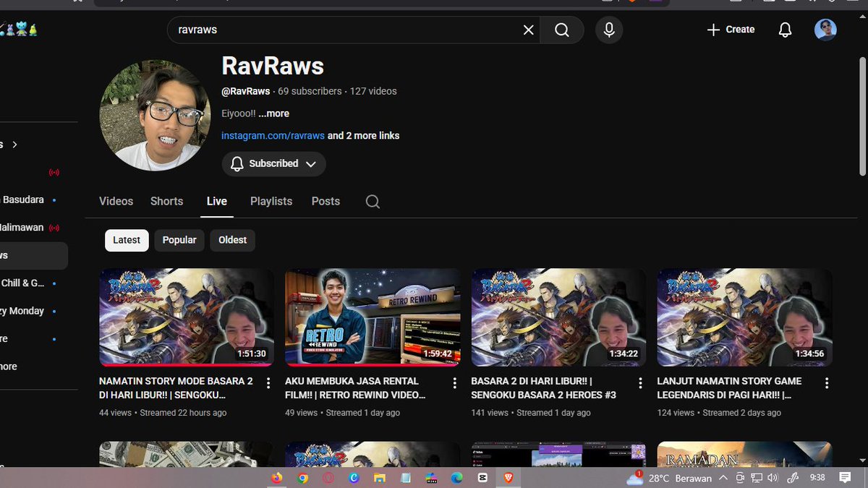Toggle the Latest sort chip
This screenshot has height=488, width=868.
point(126,240)
